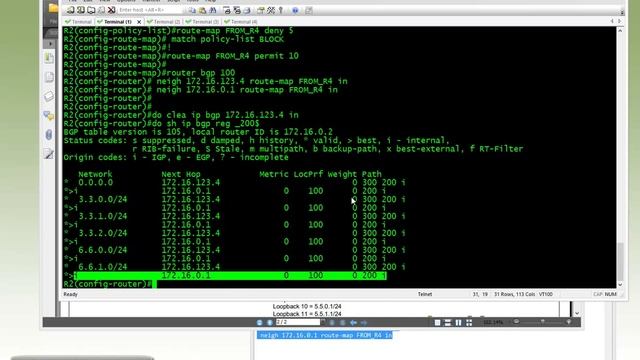This screenshot has height=360, width=640.
Task: Click terminal scrollbar down arrow
Action: (620, 284)
